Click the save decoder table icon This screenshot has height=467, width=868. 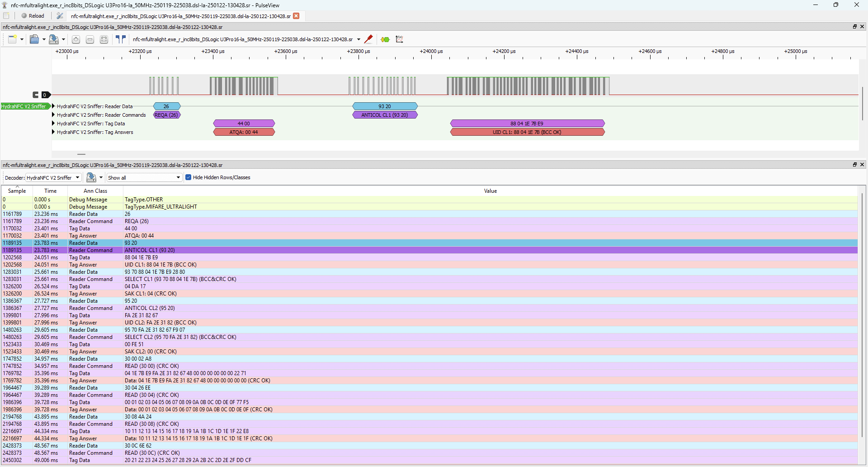91,177
